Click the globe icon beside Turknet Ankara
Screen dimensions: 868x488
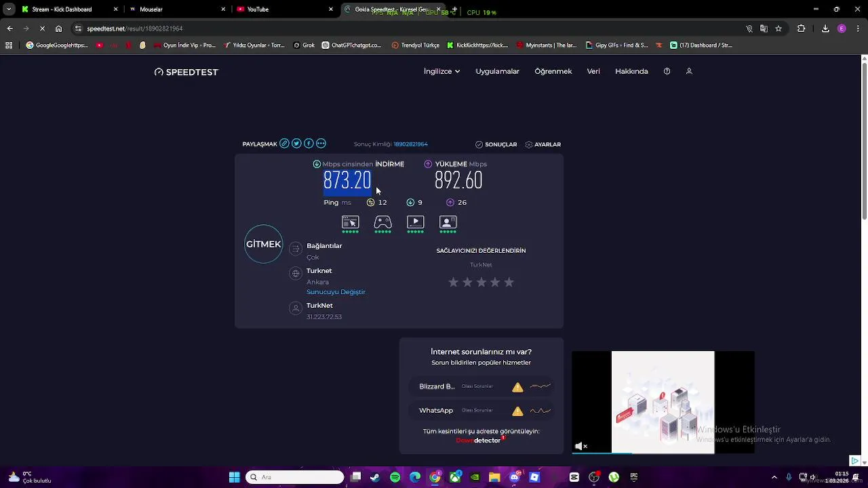pyautogui.click(x=296, y=274)
